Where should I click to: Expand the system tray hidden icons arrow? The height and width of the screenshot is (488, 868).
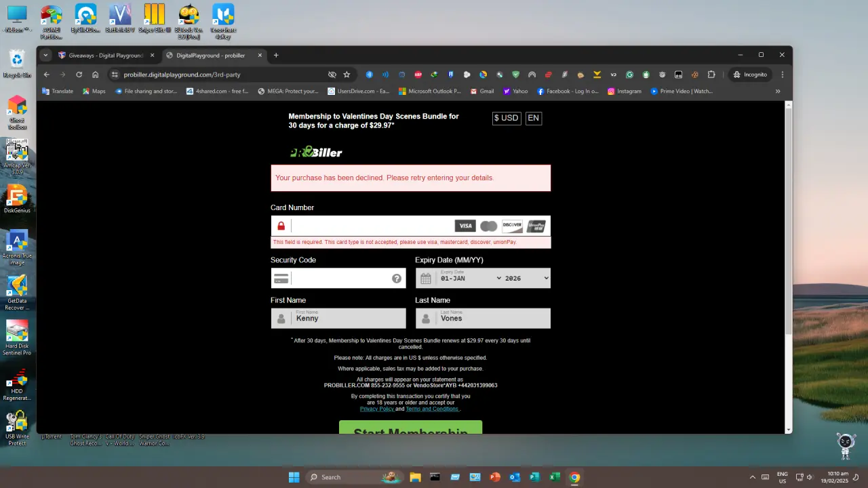(752, 477)
